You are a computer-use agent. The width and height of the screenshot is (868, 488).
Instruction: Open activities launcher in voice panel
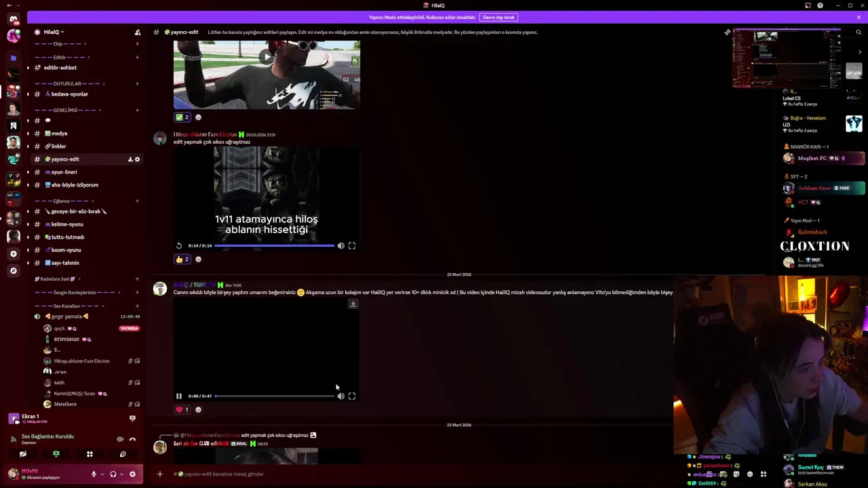click(x=90, y=454)
